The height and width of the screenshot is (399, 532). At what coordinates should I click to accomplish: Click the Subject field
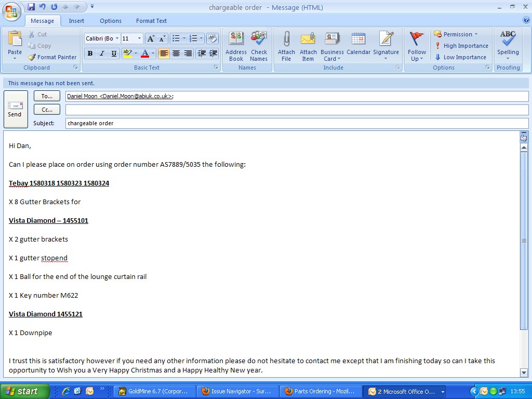point(297,123)
